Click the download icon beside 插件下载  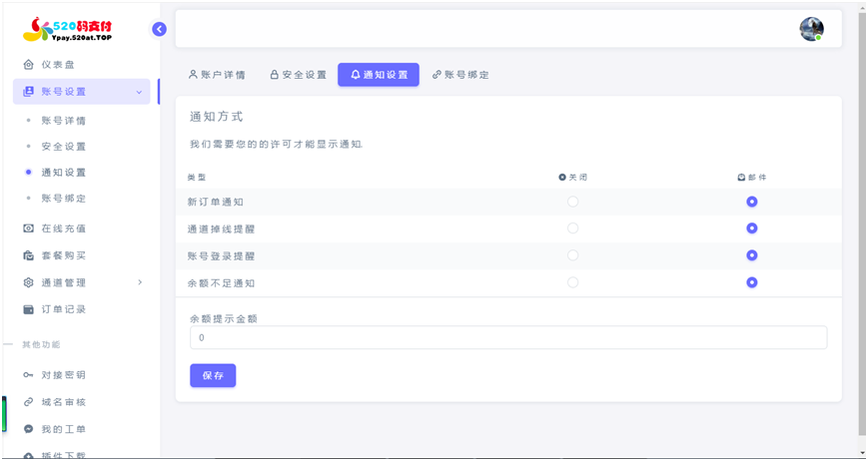tap(28, 455)
